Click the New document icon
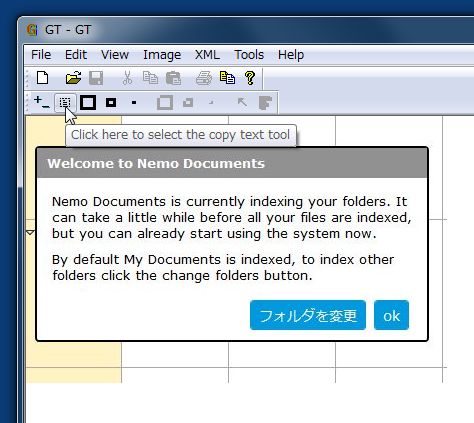474x423 pixels. (42, 78)
